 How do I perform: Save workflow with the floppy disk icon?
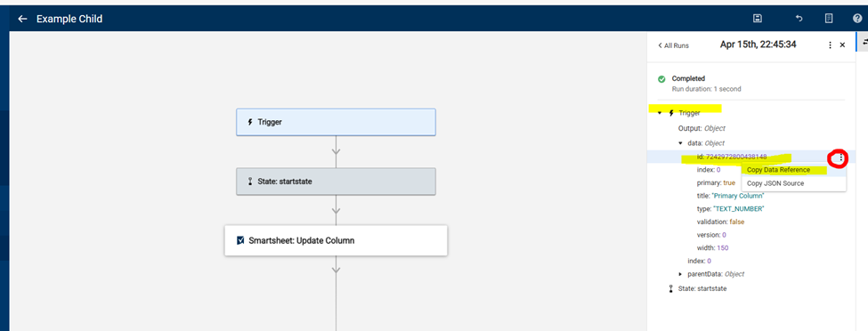(758, 19)
